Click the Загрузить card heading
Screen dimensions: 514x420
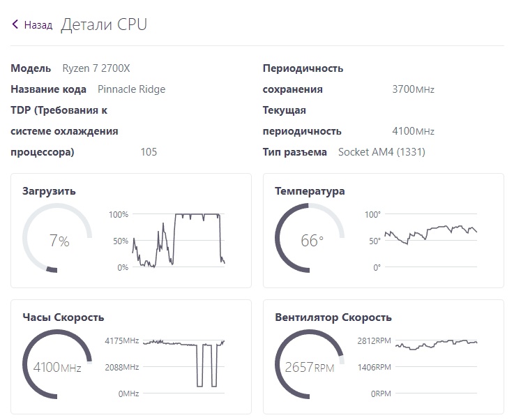pyautogui.click(x=49, y=191)
